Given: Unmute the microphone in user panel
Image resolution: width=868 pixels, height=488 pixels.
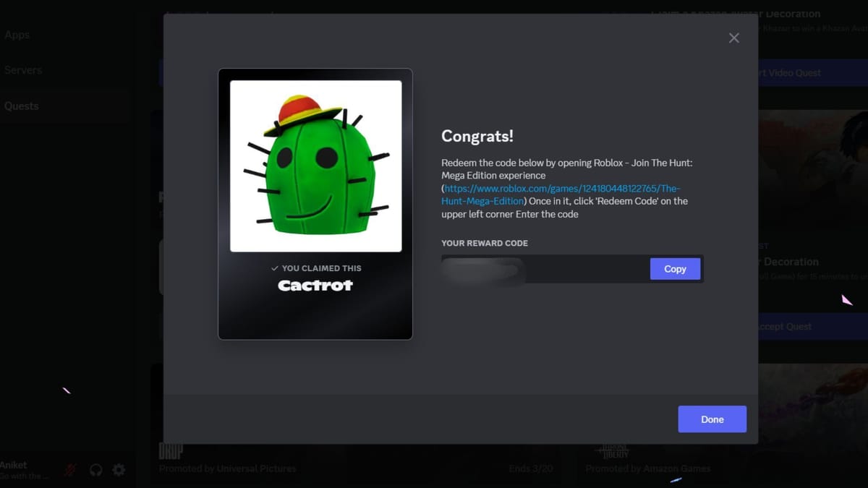Looking at the screenshot, I should point(70,470).
